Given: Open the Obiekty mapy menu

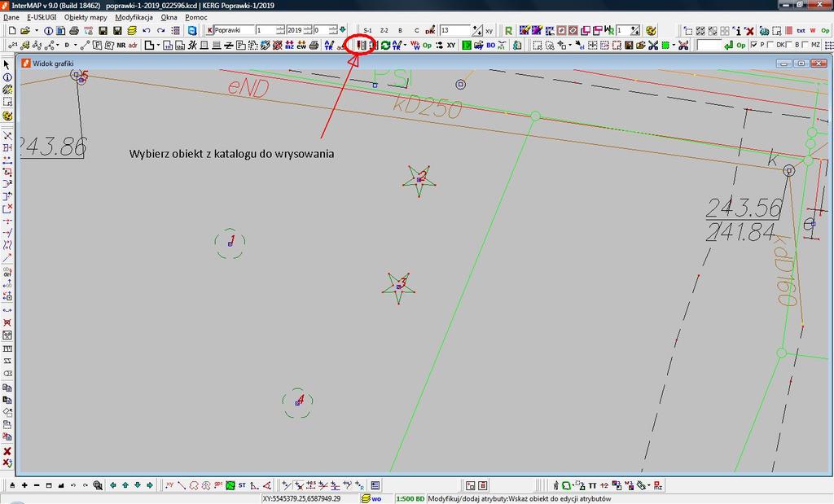Looking at the screenshot, I should coord(86,17).
